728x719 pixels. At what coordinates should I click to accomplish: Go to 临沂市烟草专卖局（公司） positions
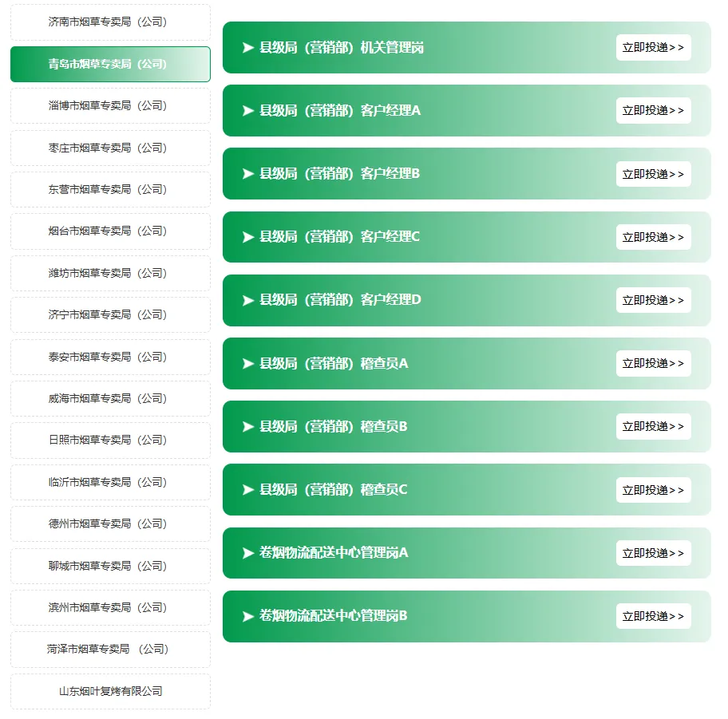click(110, 482)
